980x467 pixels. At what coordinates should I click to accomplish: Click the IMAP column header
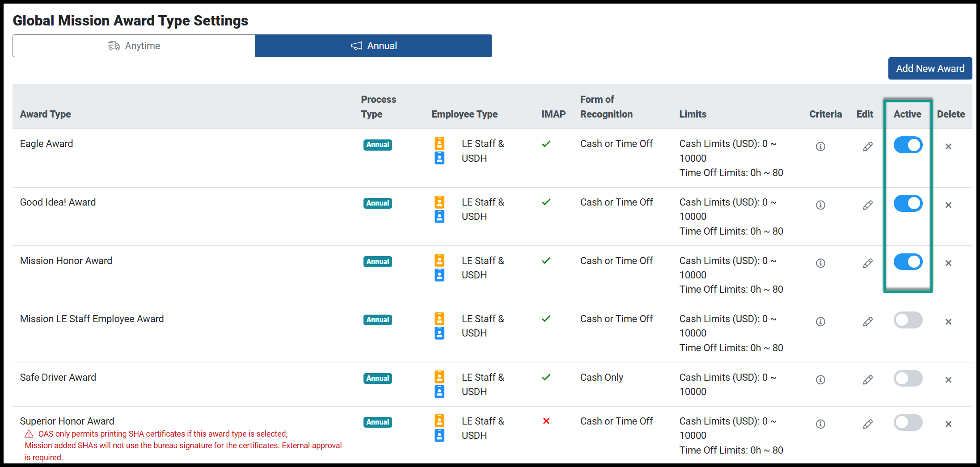pos(553,114)
